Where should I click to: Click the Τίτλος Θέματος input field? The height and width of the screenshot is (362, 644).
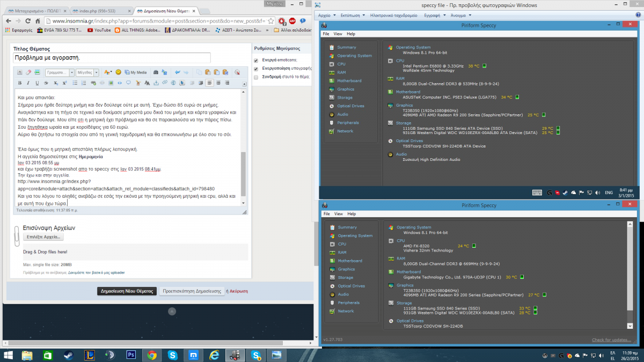click(x=112, y=57)
